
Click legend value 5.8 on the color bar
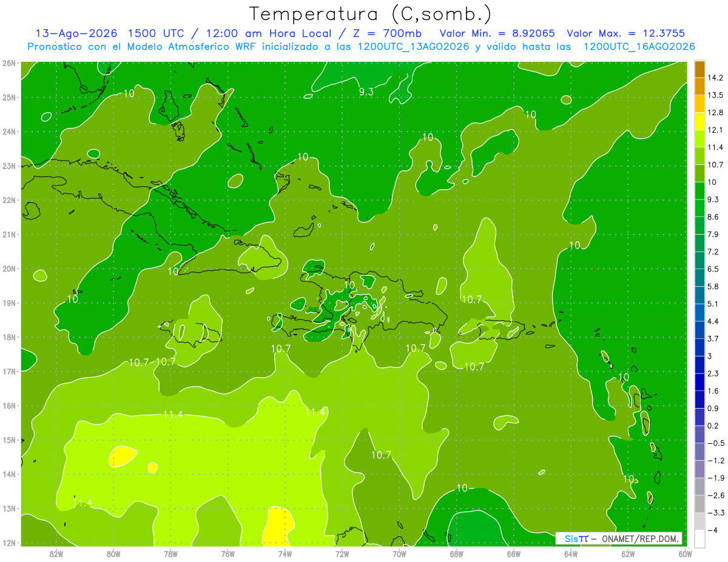pos(713,286)
